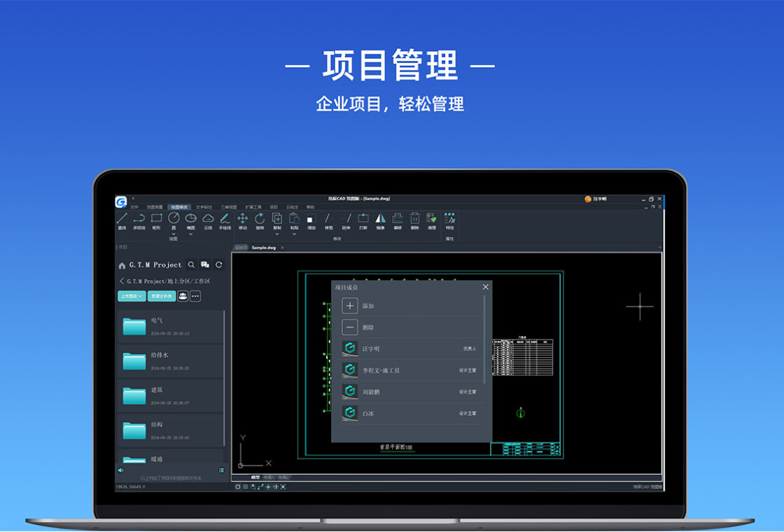Close the 项目成员 dialog
This screenshot has height=532, width=784.
[486, 287]
